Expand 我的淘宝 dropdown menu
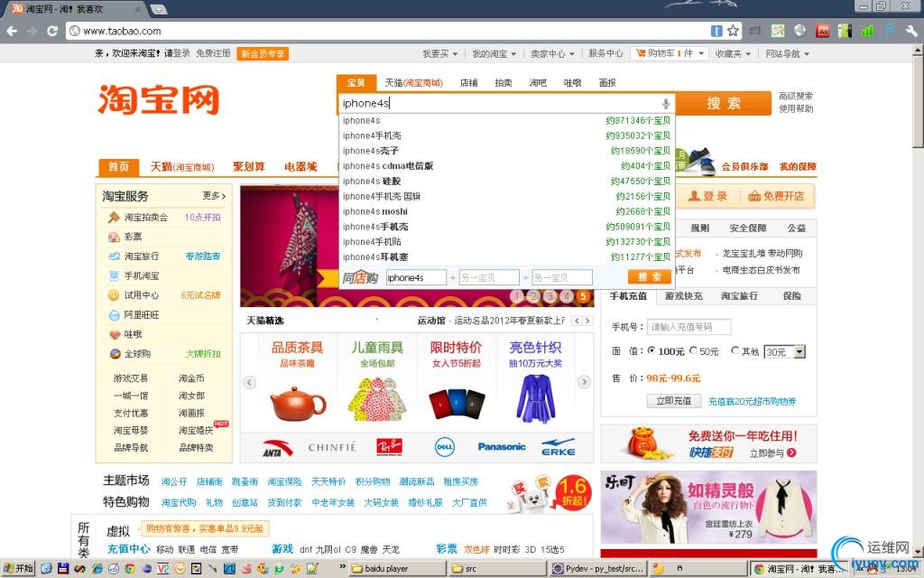The image size is (924, 578). 494,53
